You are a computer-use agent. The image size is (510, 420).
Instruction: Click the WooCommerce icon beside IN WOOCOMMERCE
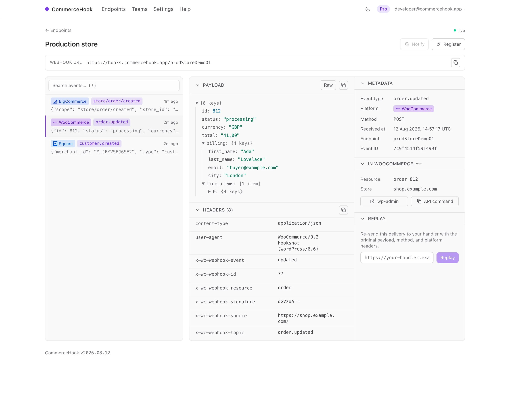[x=419, y=164]
